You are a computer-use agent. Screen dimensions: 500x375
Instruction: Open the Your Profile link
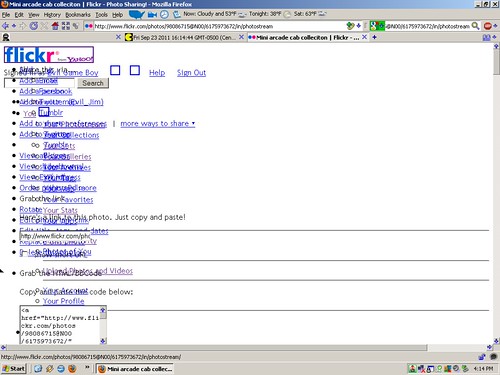pos(64,301)
